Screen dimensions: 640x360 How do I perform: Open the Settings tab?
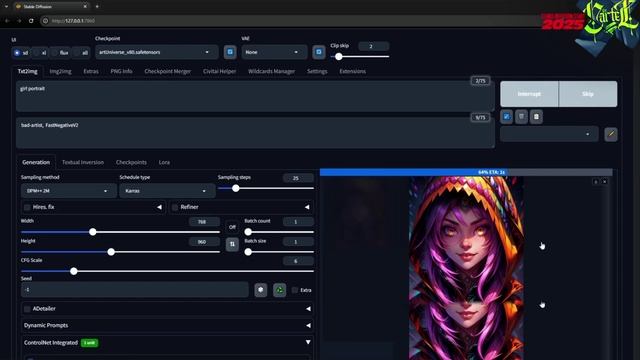pos(317,71)
